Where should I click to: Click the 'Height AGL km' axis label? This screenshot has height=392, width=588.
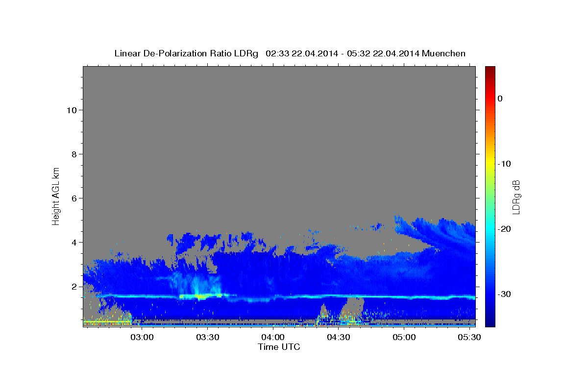pyautogui.click(x=56, y=196)
